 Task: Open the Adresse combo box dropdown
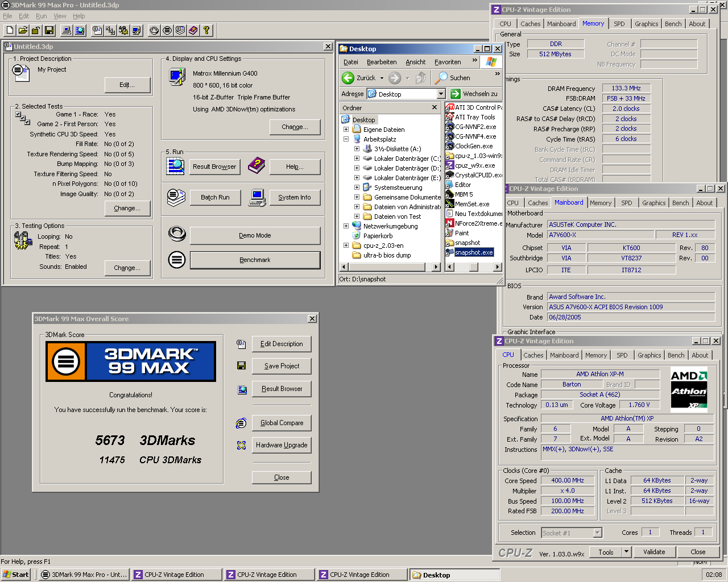[x=441, y=94]
